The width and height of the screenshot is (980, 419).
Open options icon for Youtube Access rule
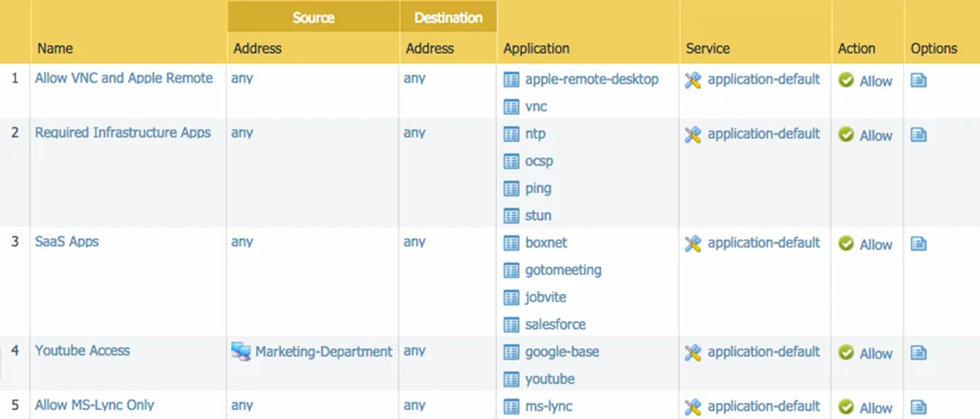918,352
